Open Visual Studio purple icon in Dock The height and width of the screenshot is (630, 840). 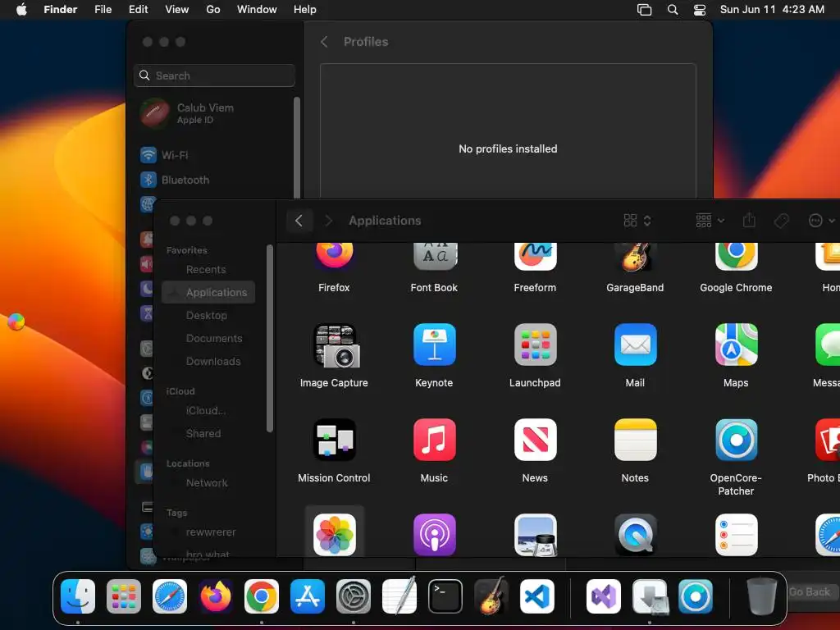[x=604, y=596]
